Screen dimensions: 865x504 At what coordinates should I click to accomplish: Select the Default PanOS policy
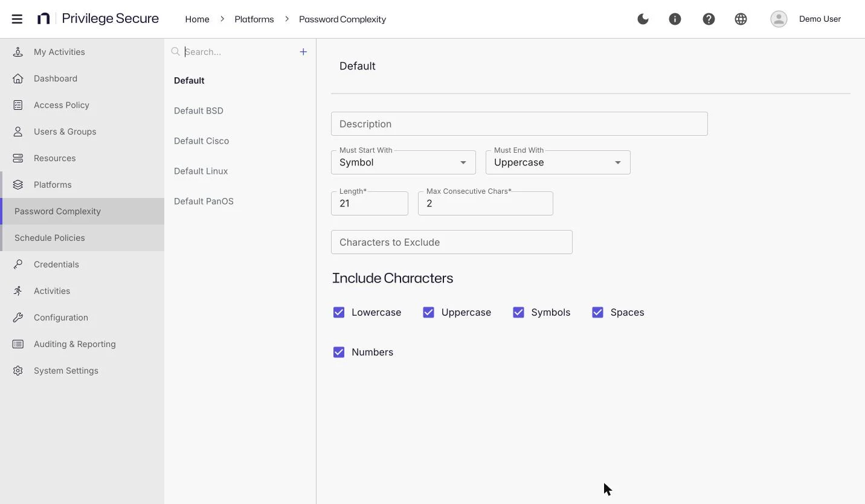tap(204, 201)
